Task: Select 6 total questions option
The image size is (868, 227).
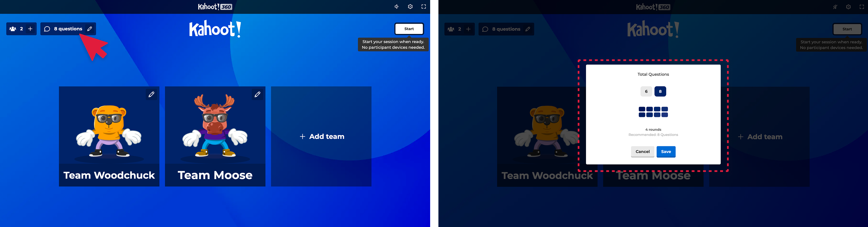Action: coord(646,91)
